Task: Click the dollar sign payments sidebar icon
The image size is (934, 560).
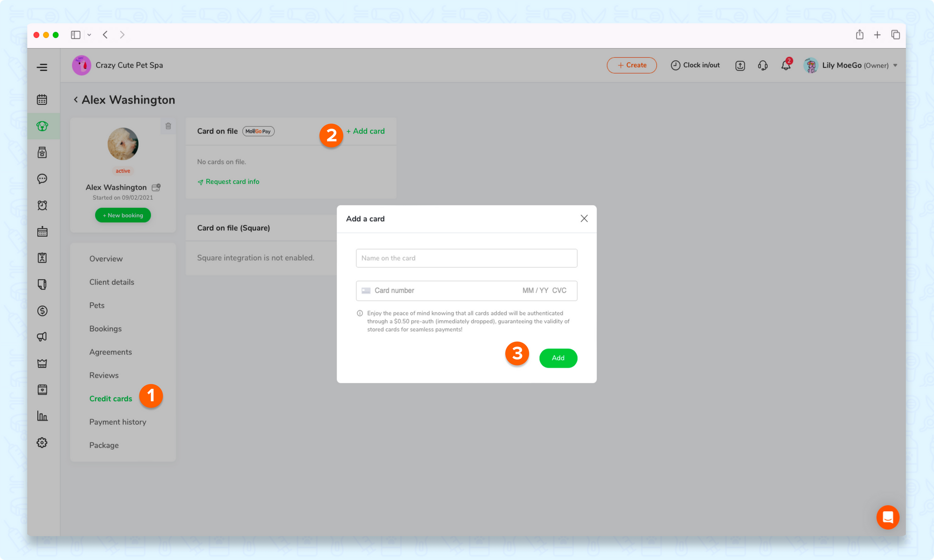Action: tap(42, 311)
